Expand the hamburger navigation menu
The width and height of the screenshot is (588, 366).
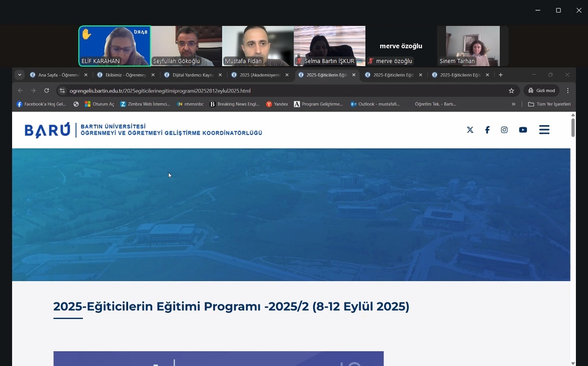544,130
